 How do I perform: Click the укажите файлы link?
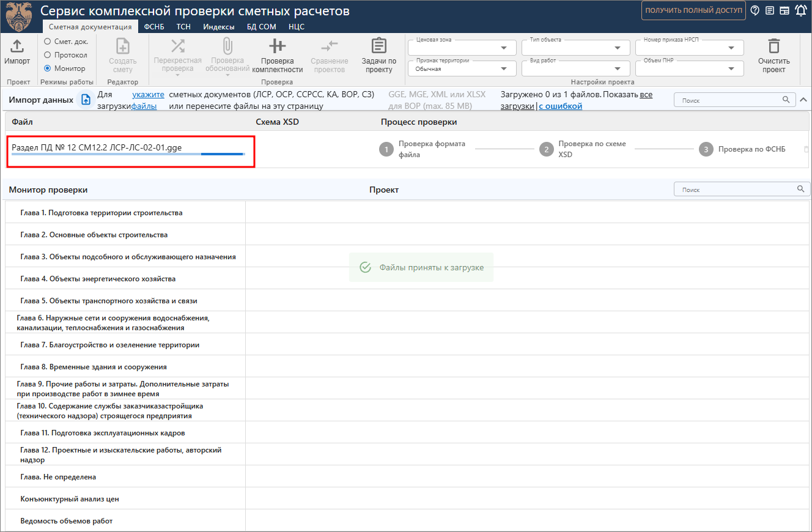[x=148, y=100]
